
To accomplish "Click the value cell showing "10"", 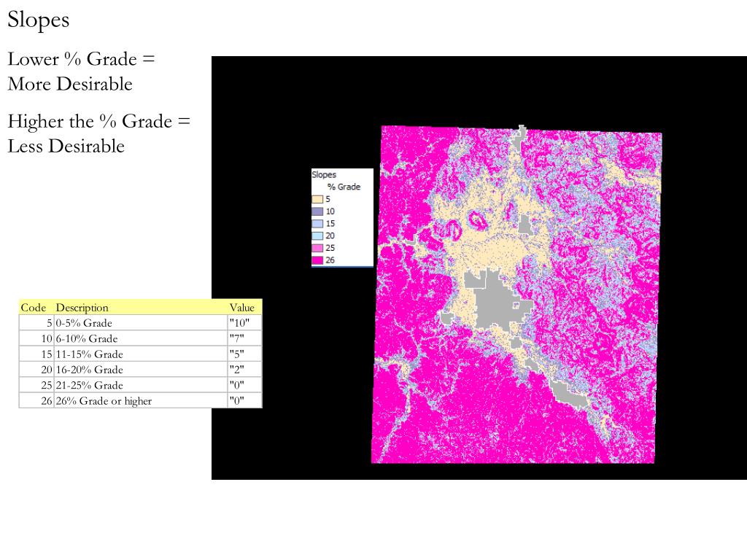I will pos(245,323).
